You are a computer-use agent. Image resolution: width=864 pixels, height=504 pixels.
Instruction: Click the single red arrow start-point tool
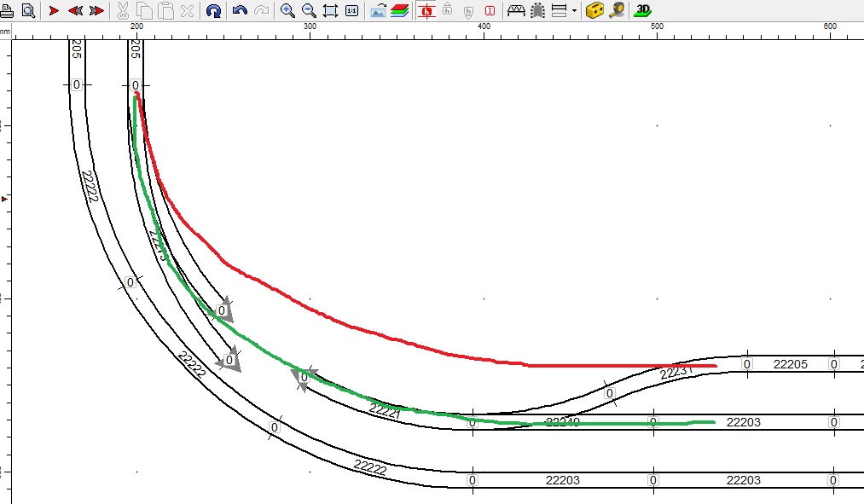pos(54,10)
